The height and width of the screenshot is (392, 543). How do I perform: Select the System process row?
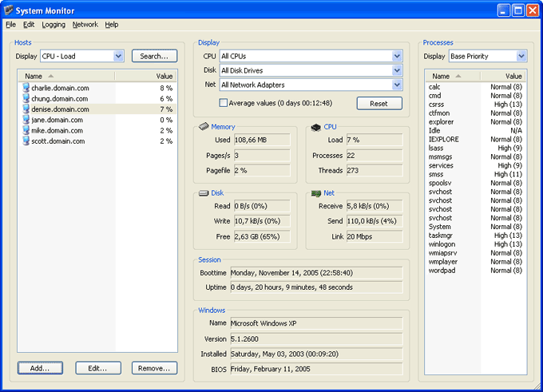475,227
